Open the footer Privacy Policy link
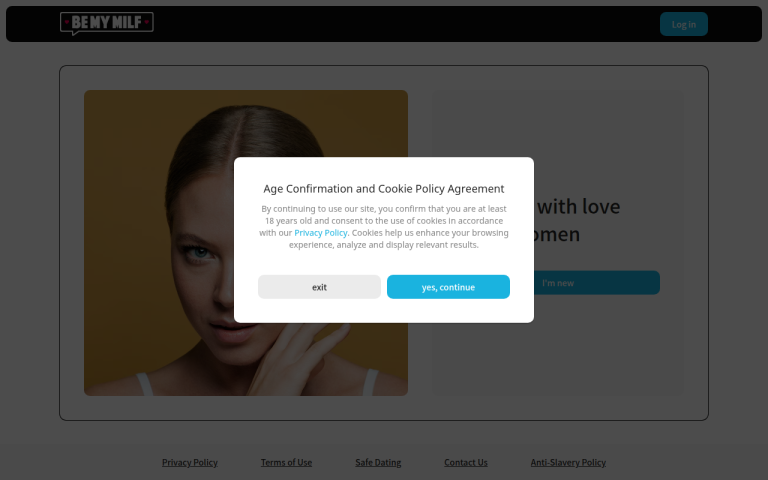Viewport: 768px width, 480px height. (x=190, y=462)
